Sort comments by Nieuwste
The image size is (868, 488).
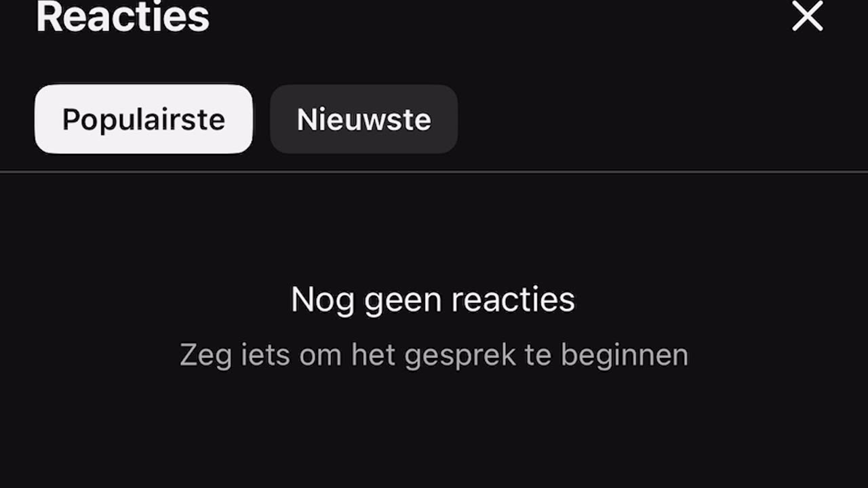click(x=364, y=119)
